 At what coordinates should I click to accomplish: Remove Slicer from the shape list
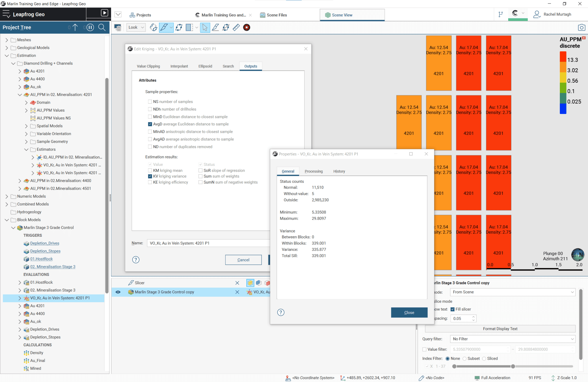click(x=237, y=283)
